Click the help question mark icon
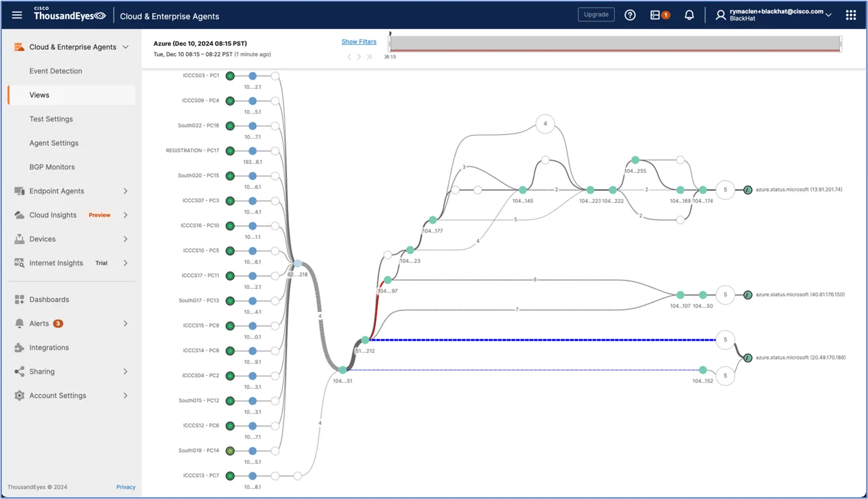This screenshot has height=499, width=868. coord(630,15)
